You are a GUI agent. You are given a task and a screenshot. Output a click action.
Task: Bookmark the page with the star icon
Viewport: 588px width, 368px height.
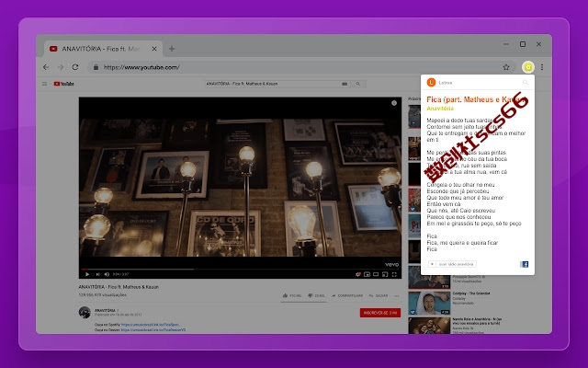[x=506, y=67]
